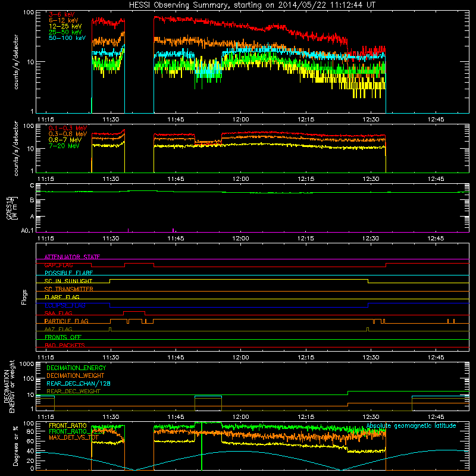Click the 'GOES15' axis label
Screen dimensions: 476x476
[x=9, y=208]
